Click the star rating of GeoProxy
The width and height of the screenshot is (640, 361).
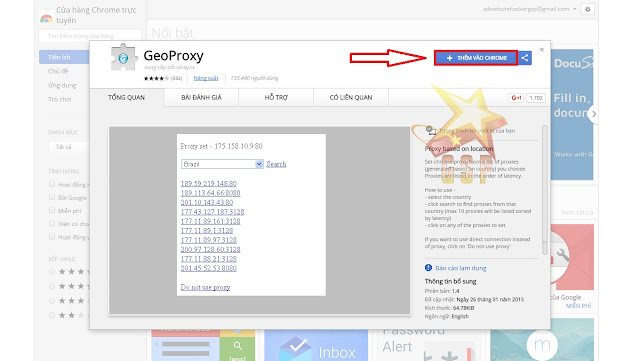click(x=156, y=78)
